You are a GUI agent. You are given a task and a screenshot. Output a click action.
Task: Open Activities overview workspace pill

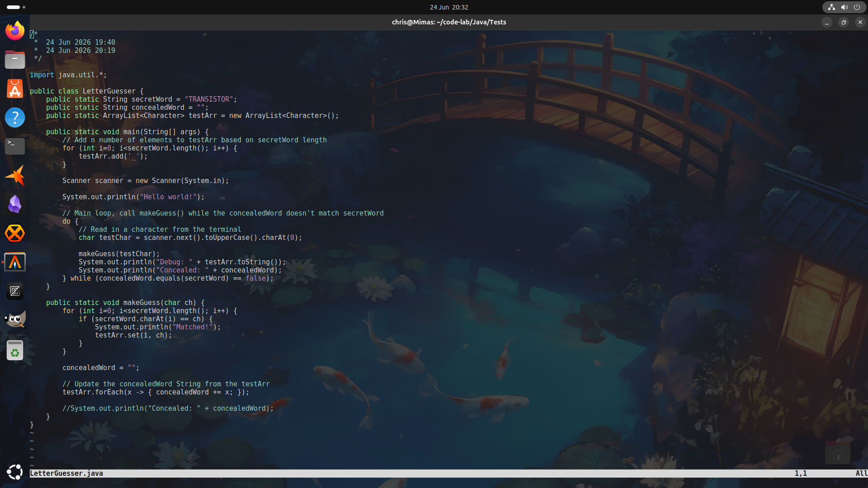pyautogui.click(x=16, y=7)
